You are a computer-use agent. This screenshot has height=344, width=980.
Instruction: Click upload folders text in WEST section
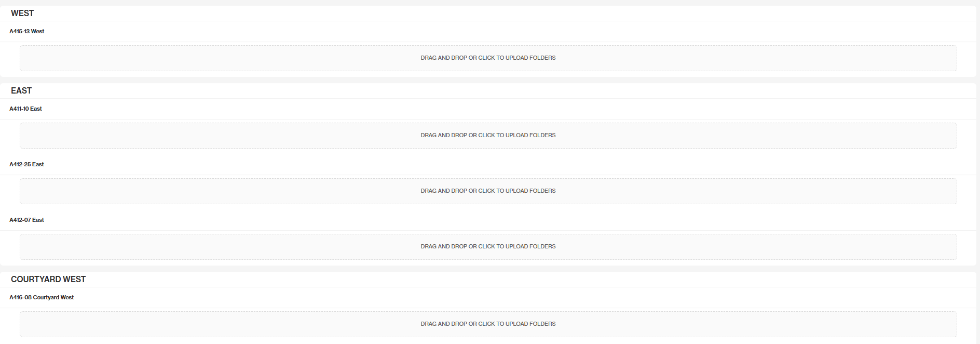[x=488, y=58]
